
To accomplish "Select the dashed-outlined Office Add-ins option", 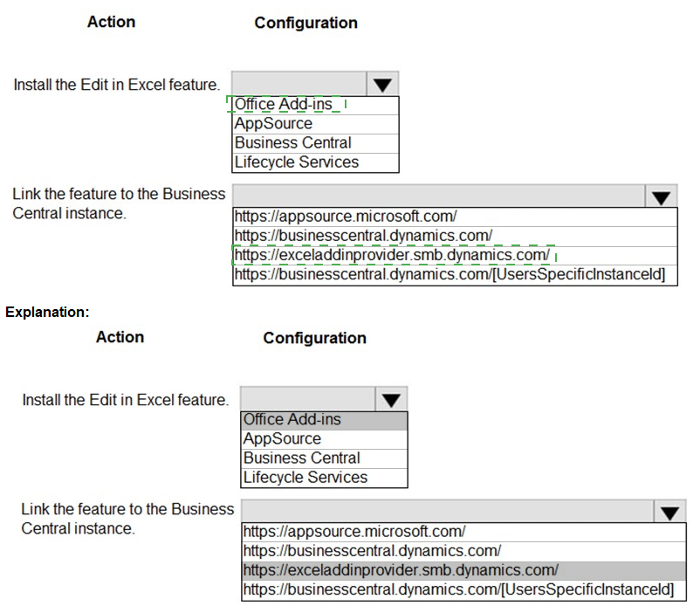I will (x=285, y=105).
